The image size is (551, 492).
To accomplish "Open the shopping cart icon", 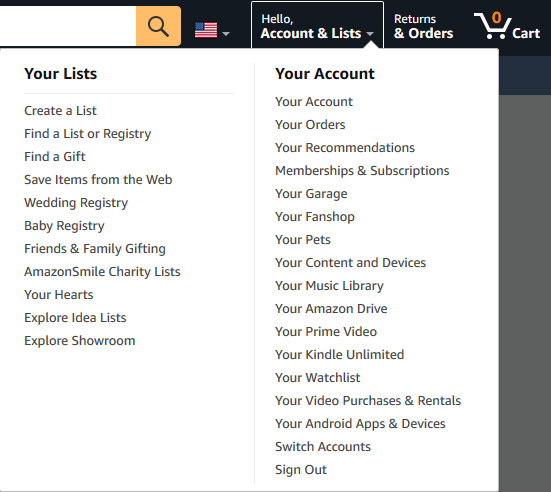I will 507,26.
